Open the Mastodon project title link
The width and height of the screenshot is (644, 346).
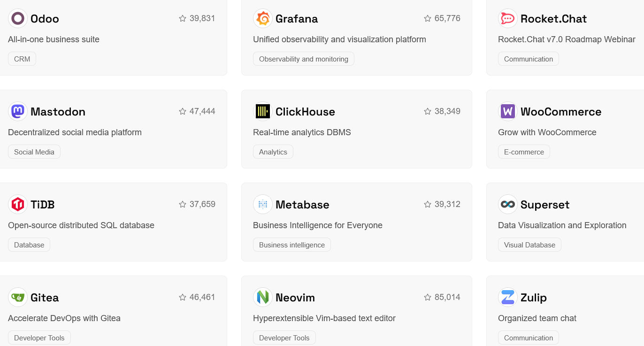(x=58, y=112)
